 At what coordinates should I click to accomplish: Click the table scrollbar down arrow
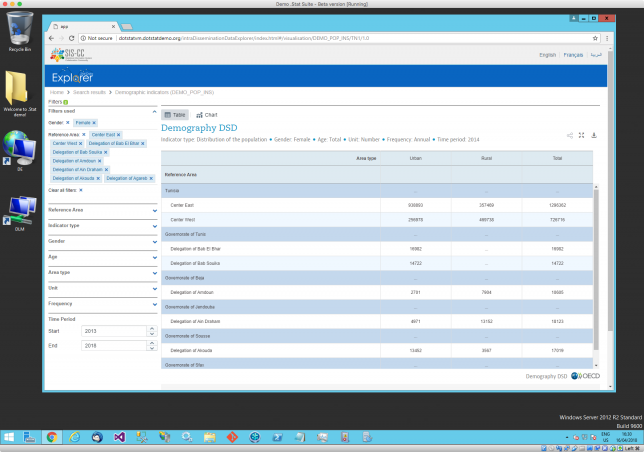(596, 365)
